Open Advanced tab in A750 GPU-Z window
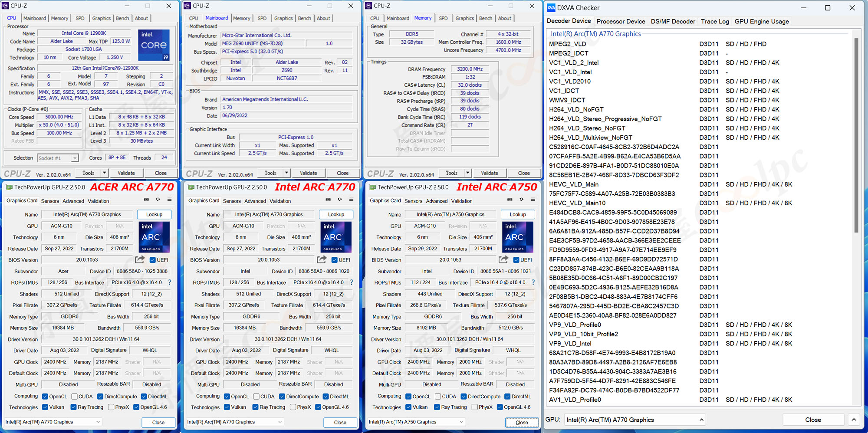The height and width of the screenshot is (433, 868). (x=437, y=201)
